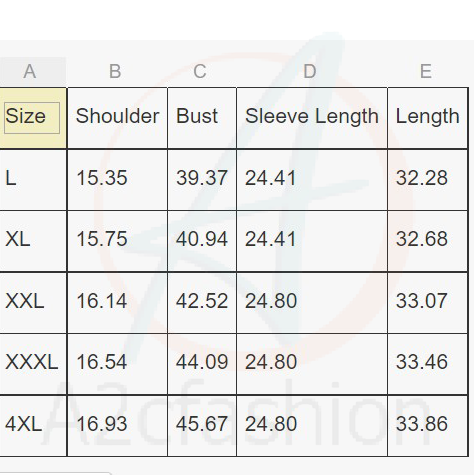Click shoulder value 15.35 cell

[117, 180]
